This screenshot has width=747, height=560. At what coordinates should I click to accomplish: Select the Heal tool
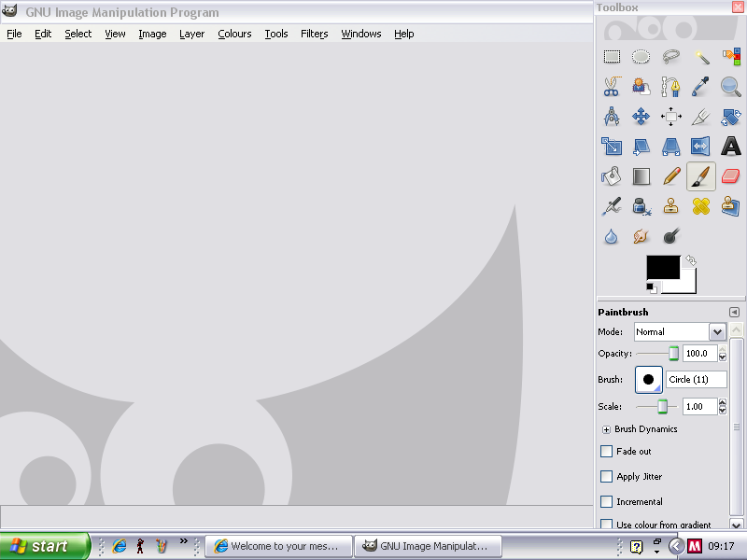702,205
